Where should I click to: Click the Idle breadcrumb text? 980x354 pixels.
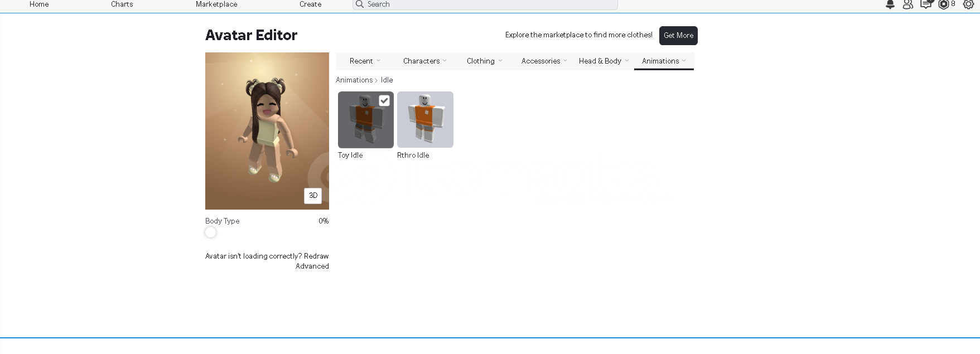click(387, 80)
